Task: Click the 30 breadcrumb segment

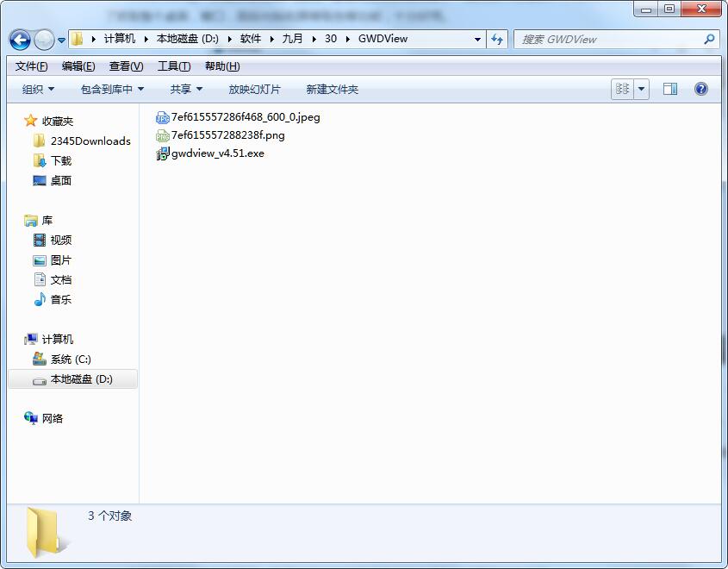Action: [x=331, y=39]
